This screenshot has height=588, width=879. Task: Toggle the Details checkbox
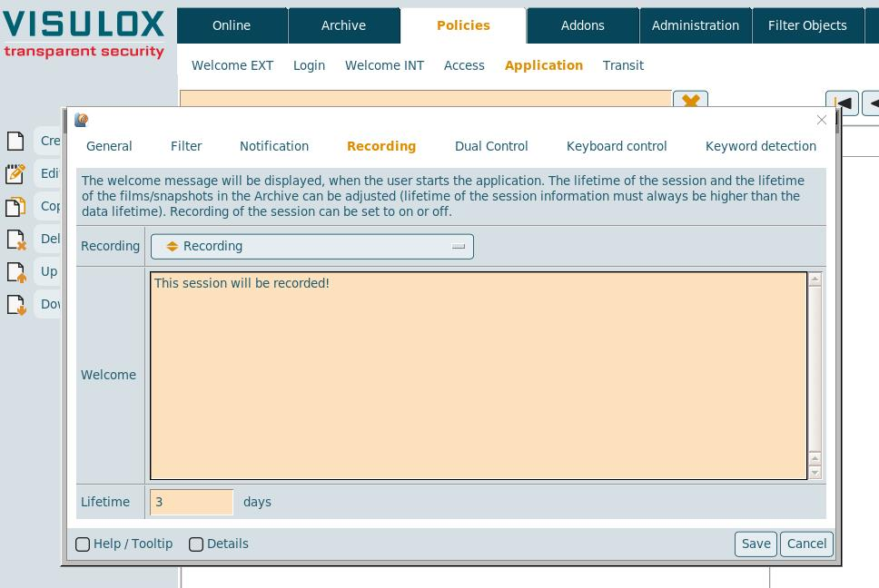click(x=196, y=544)
